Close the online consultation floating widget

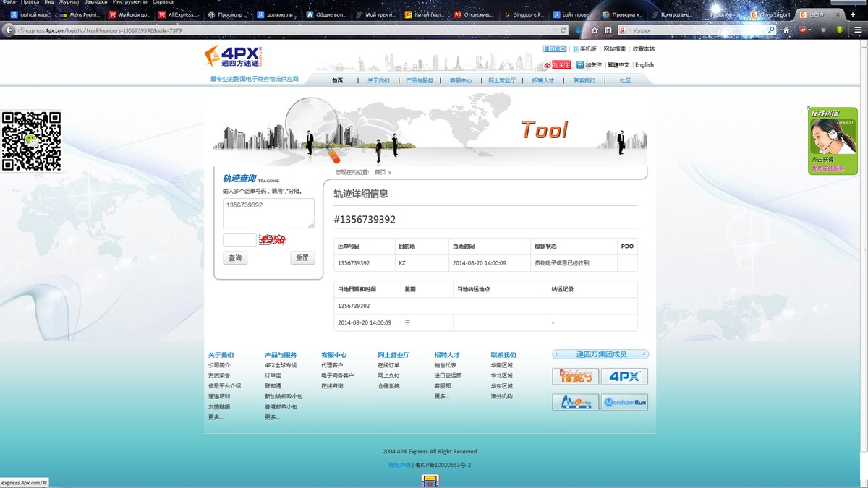[x=809, y=108]
